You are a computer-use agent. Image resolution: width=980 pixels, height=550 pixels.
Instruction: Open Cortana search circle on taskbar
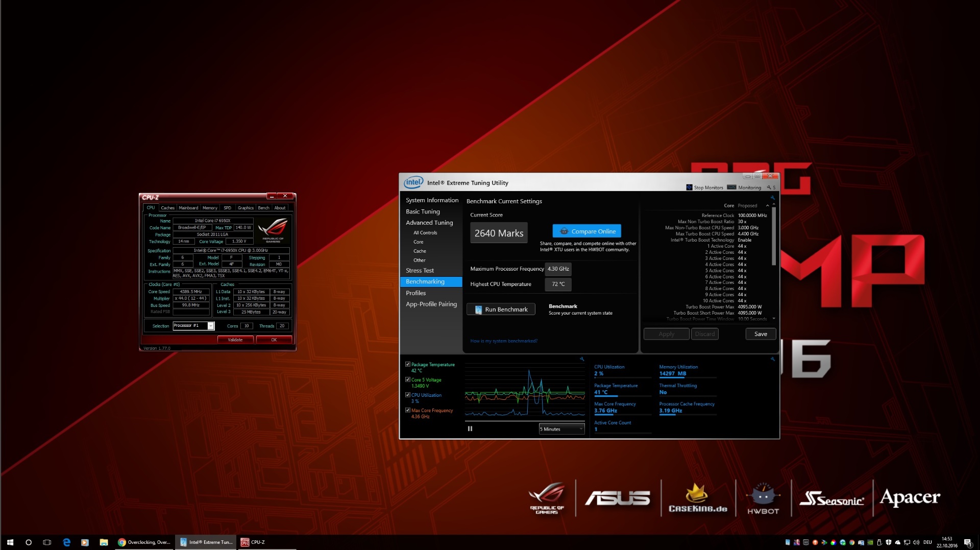coord(29,542)
